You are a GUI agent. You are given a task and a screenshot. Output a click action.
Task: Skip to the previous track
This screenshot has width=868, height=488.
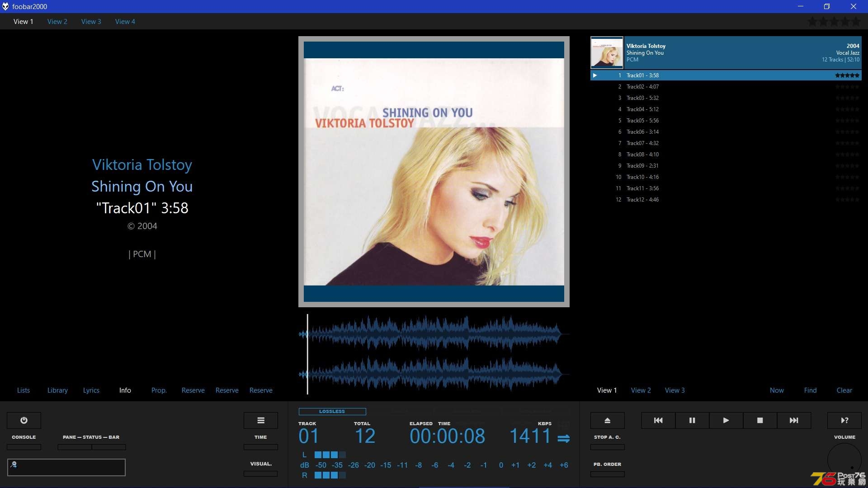pos(658,420)
